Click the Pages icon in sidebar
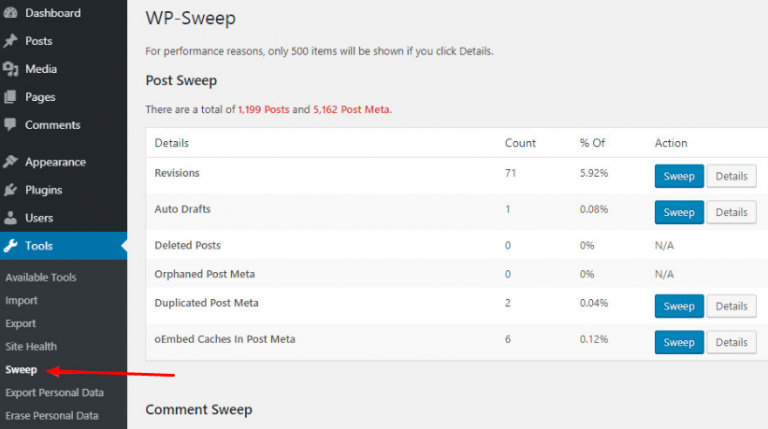 [10, 97]
